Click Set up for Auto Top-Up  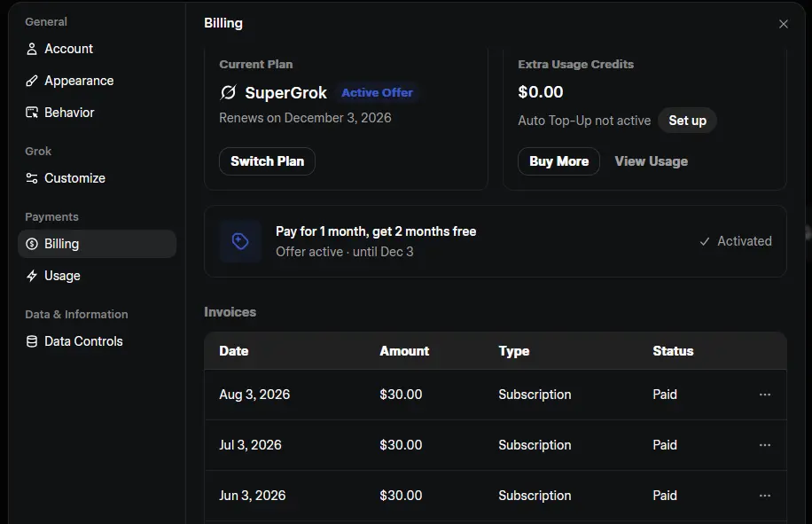pos(687,121)
